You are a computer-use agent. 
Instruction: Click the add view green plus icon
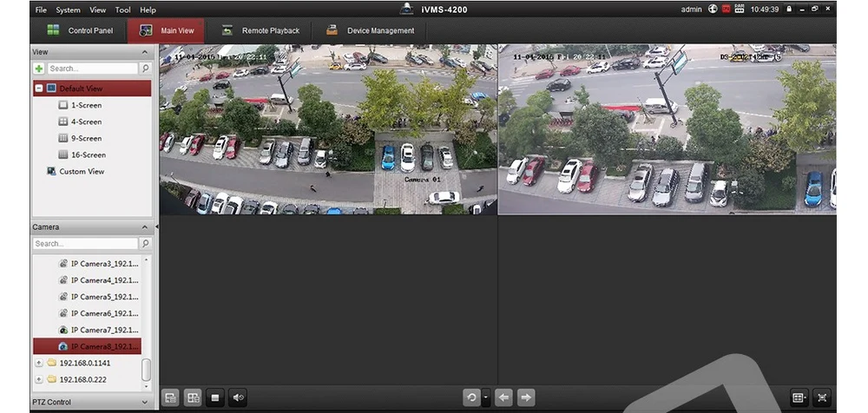click(x=39, y=69)
